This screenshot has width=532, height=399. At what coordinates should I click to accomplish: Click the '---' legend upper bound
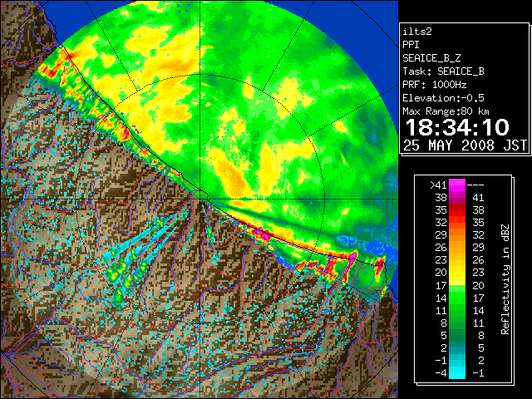click(475, 185)
